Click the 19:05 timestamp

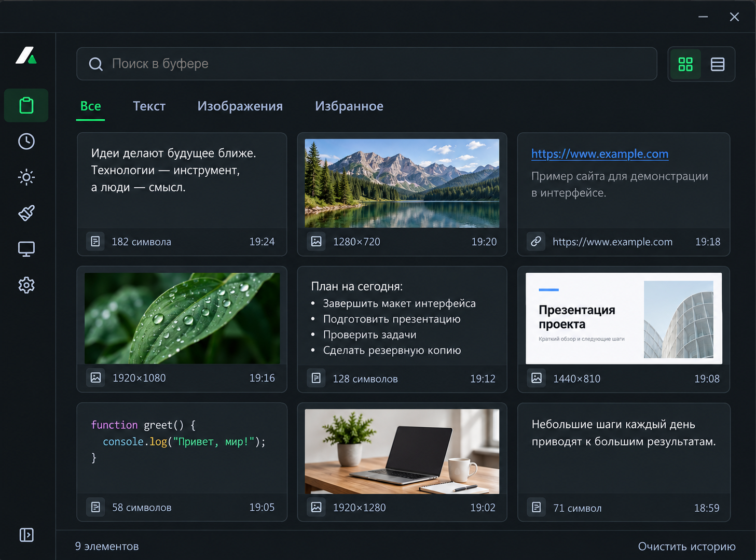262,507
